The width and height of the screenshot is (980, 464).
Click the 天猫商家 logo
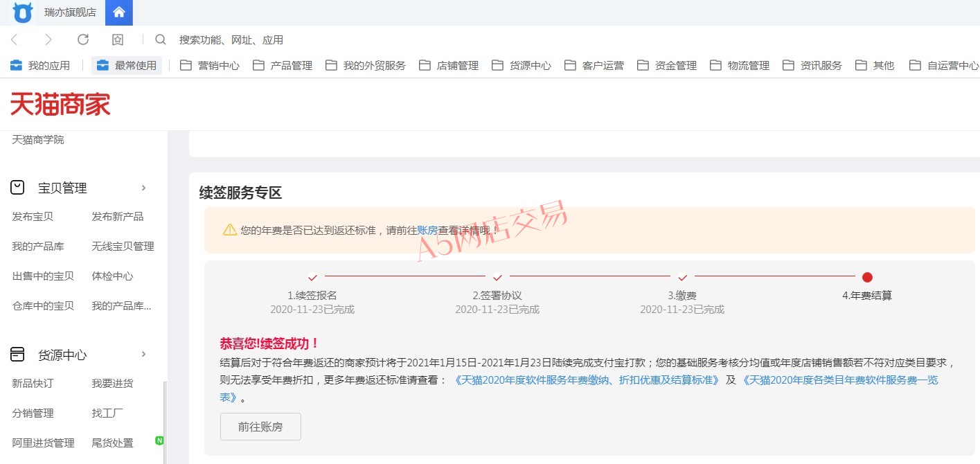click(60, 105)
